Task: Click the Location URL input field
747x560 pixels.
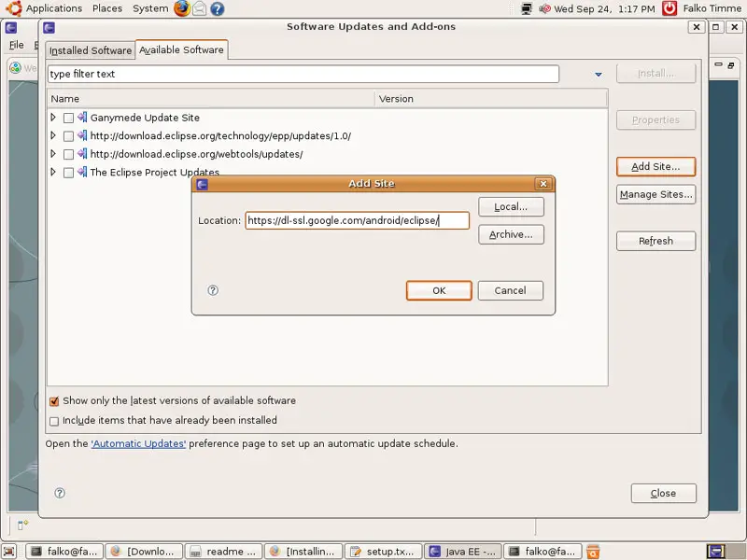Action: (x=357, y=220)
